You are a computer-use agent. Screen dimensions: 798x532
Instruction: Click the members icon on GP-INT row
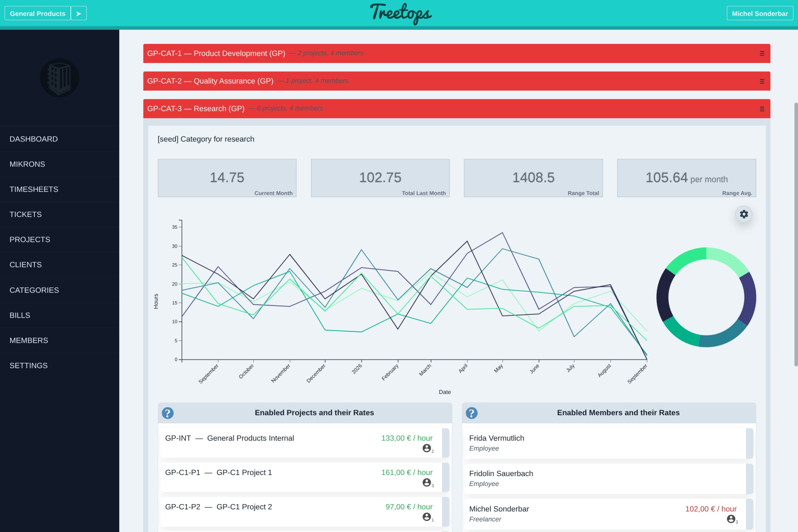click(427, 448)
